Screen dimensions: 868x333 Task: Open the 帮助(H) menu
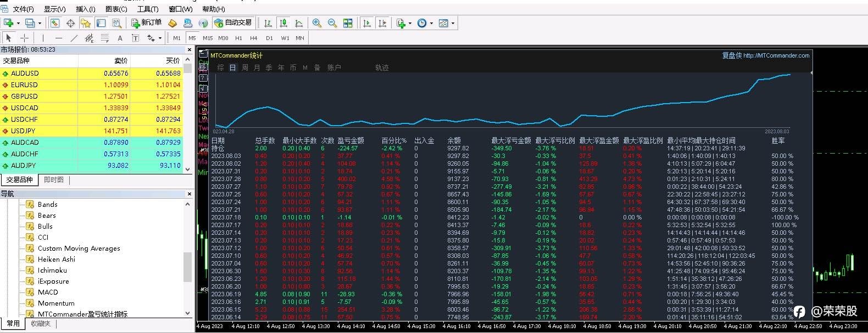(x=214, y=9)
